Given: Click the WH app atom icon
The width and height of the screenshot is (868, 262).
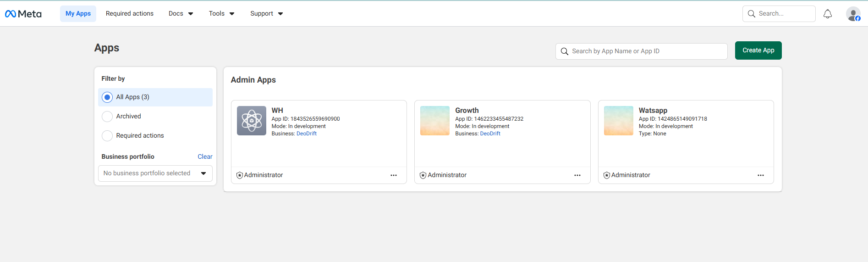Looking at the screenshot, I should coord(252,121).
